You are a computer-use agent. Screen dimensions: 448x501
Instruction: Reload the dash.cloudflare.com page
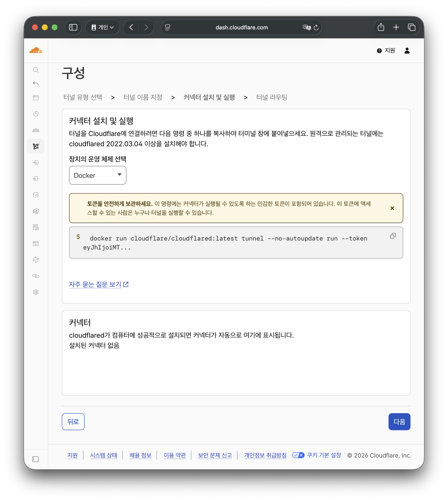(x=316, y=27)
